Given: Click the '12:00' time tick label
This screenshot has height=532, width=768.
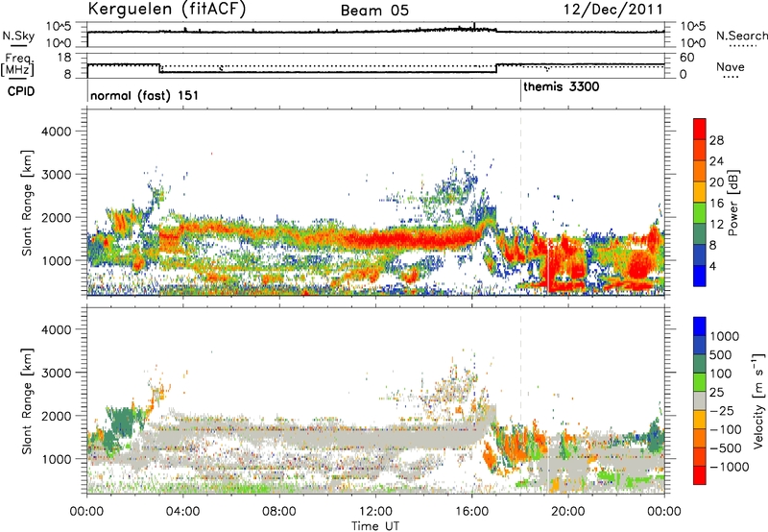Looking at the screenshot, I should 375,512.
